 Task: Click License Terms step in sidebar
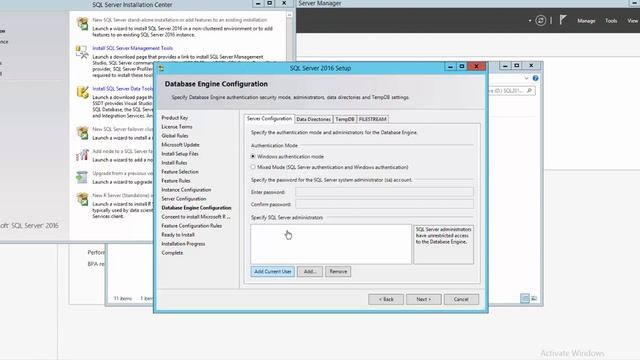(x=177, y=127)
